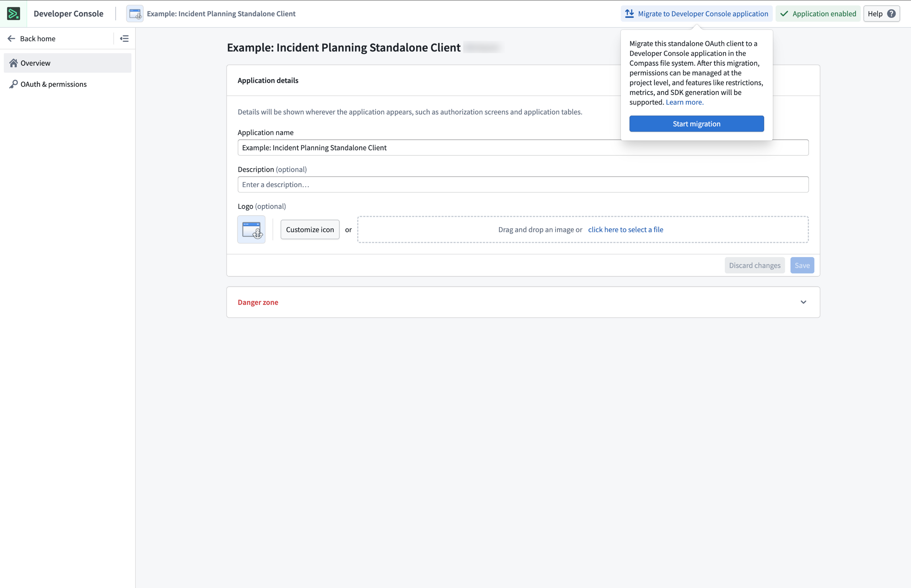Click Migrate to Developer Console application button
The image size is (911, 588).
point(696,14)
